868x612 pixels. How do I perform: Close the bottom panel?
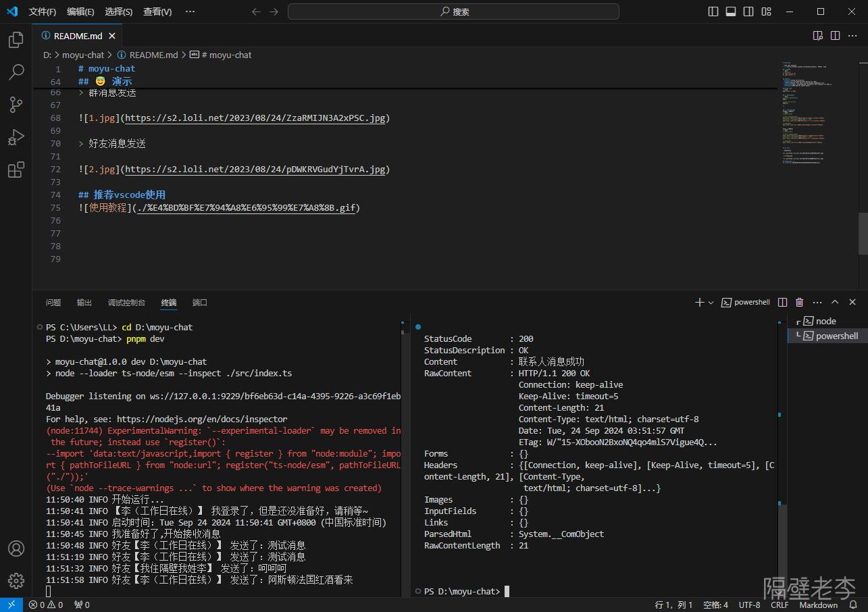pos(852,303)
